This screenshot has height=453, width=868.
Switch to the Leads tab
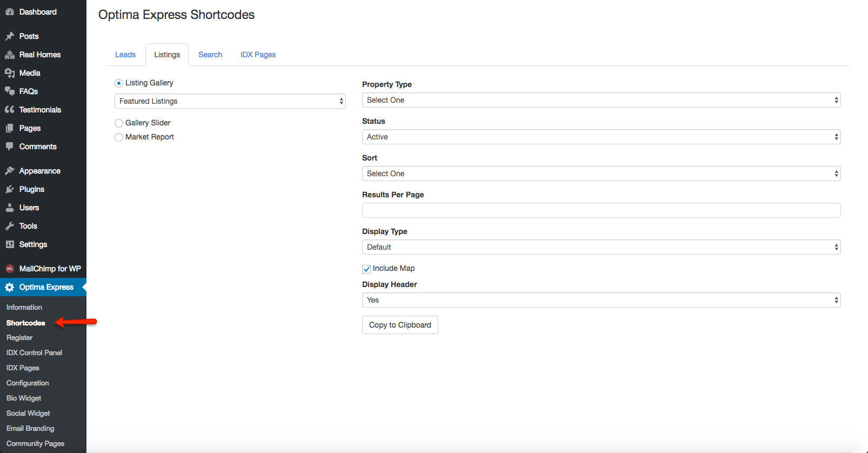click(125, 55)
